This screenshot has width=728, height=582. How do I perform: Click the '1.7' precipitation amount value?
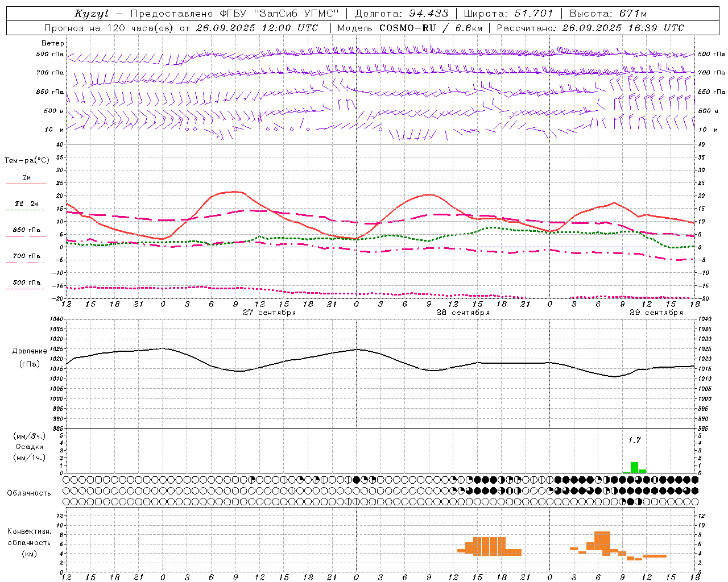634,440
